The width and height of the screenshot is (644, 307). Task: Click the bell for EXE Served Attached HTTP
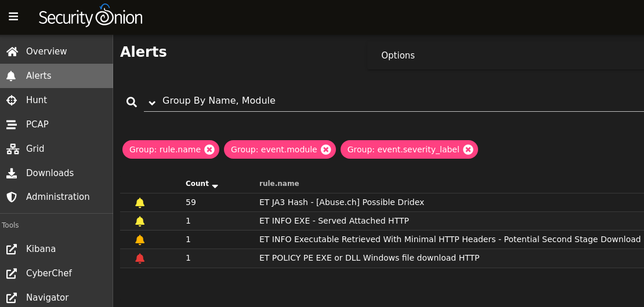click(x=140, y=221)
